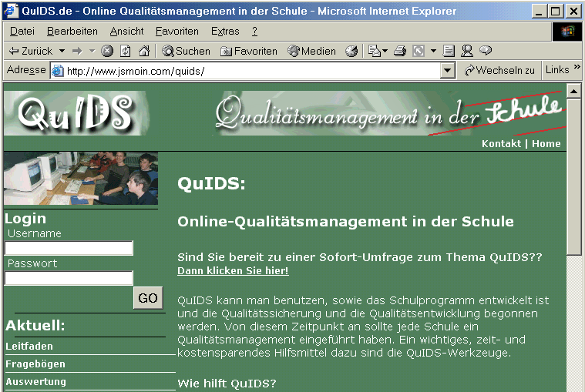Click the 'QuIDS:' page title
The width and height of the screenshot is (585, 392).
211,183
